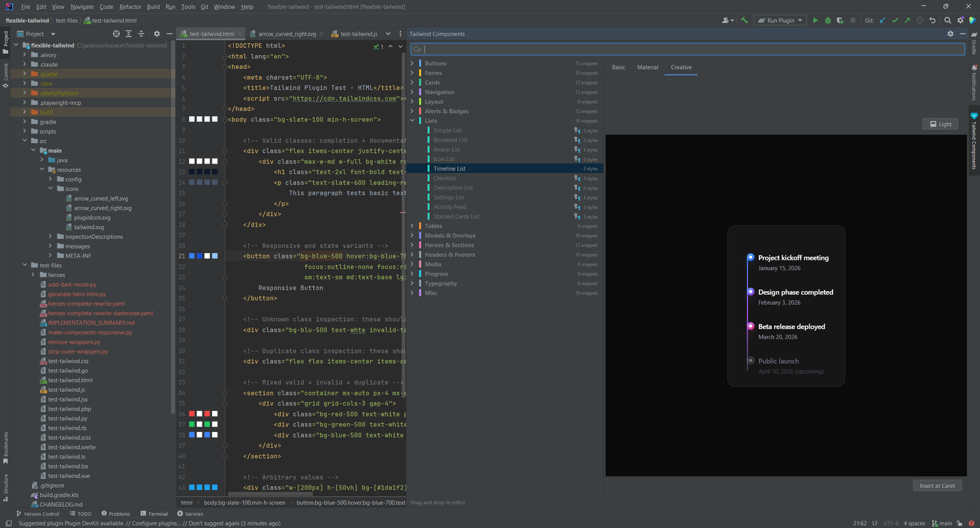980x528 pixels.
Task: Click the Git Commit checkmark icon
Action: [895, 20]
